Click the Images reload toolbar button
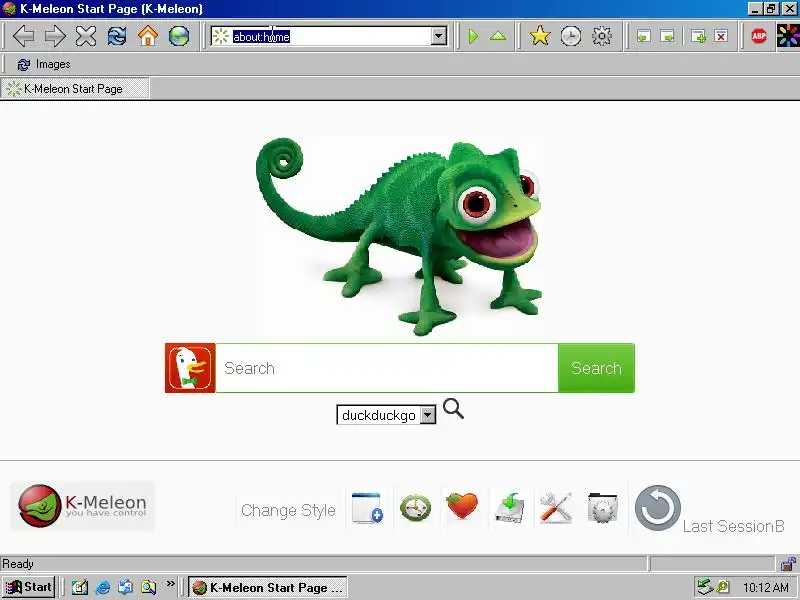Image resolution: width=800 pixels, height=600 pixels. tap(44, 64)
